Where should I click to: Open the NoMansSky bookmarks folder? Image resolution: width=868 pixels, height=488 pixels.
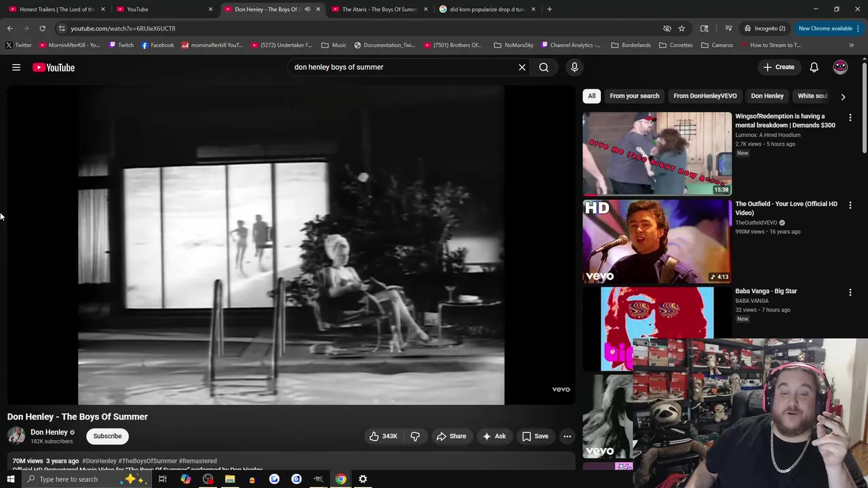513,45
